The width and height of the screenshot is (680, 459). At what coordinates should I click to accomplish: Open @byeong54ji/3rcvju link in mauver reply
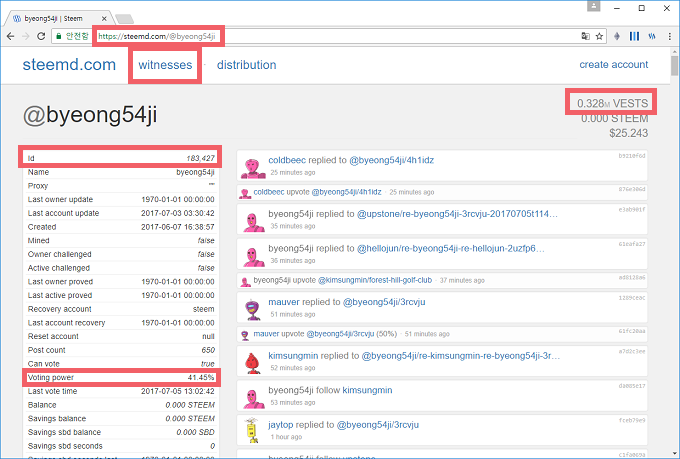click(384, 302)
